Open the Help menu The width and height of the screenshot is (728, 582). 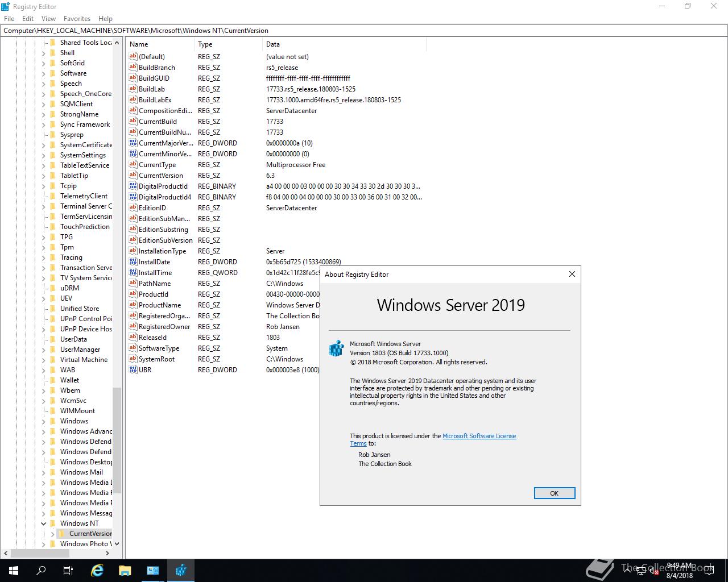[105, 18]
